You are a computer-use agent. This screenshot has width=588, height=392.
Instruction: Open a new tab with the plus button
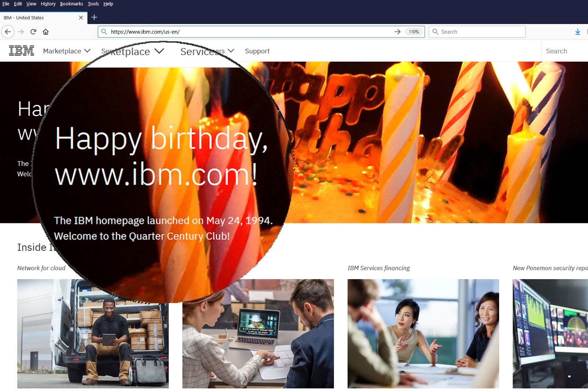[x=94, y=17]
